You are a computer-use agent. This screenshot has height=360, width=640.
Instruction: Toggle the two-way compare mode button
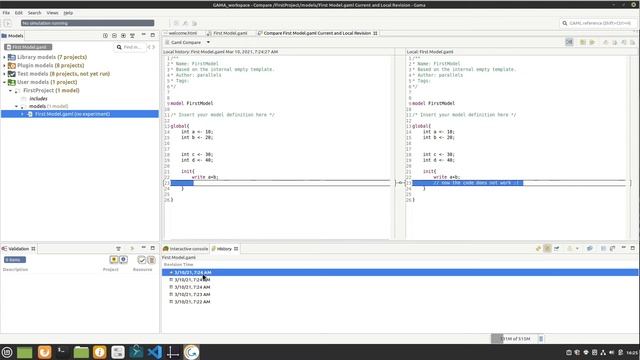tap(569, 42)
